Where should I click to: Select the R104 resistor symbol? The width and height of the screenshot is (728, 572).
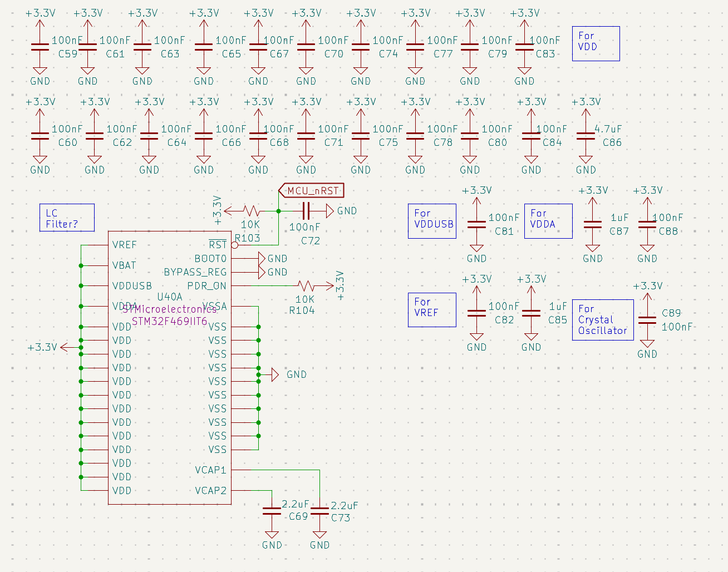coord(306,286)
